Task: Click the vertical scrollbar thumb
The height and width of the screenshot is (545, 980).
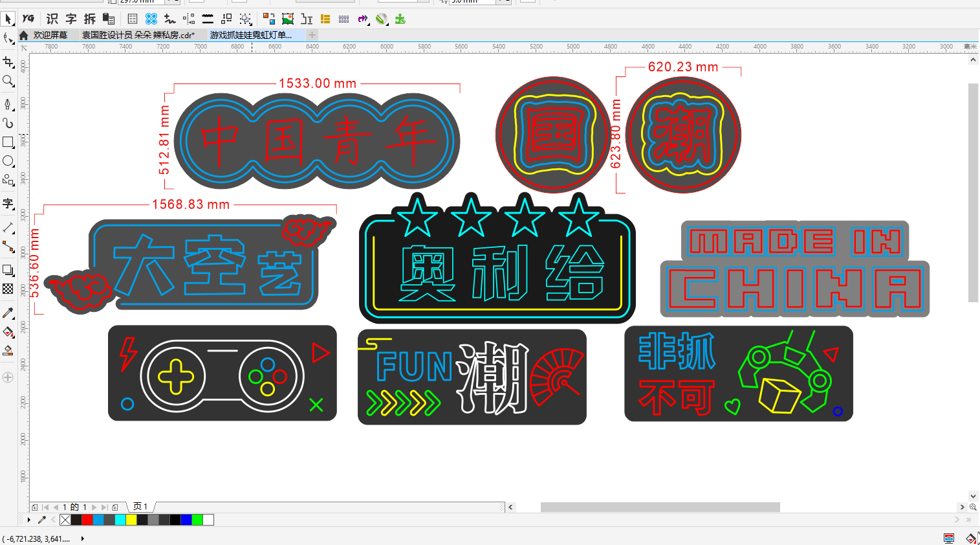Action: click(x=973, y=192)
